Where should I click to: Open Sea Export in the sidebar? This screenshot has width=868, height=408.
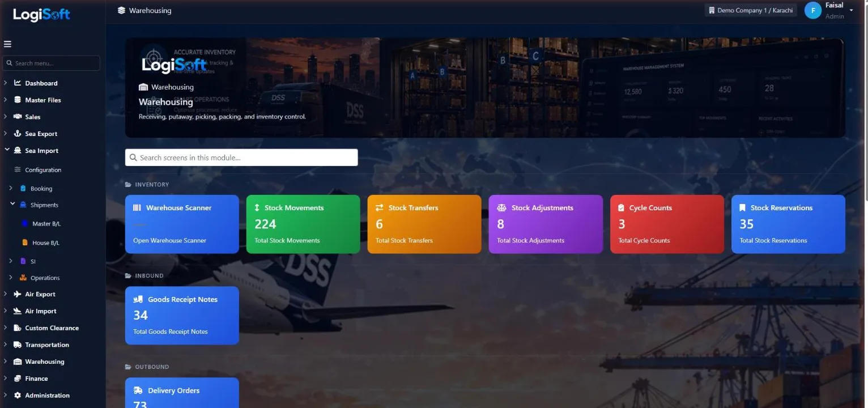coord(41,134)
